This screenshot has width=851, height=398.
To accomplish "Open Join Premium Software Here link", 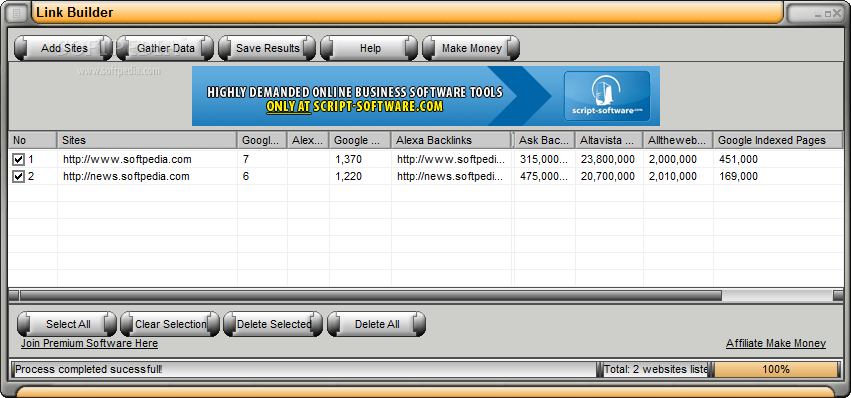I will (x=90, y=343).
